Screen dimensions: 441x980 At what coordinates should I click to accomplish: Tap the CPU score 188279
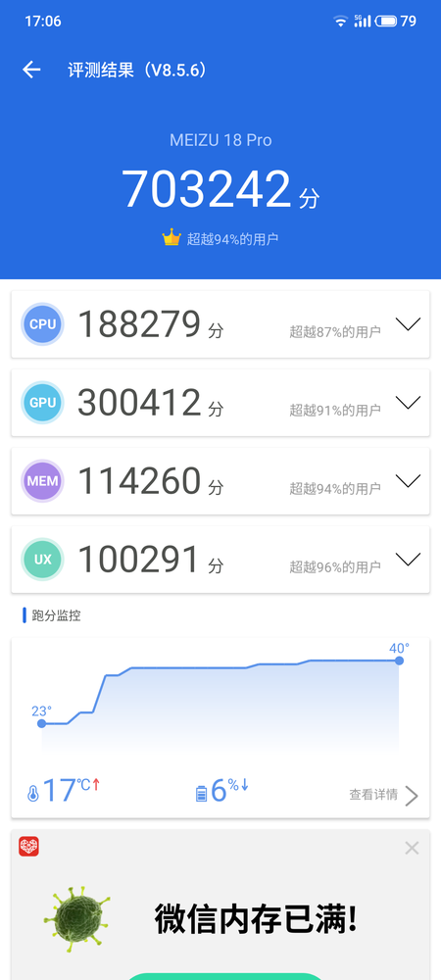[139, 324]
